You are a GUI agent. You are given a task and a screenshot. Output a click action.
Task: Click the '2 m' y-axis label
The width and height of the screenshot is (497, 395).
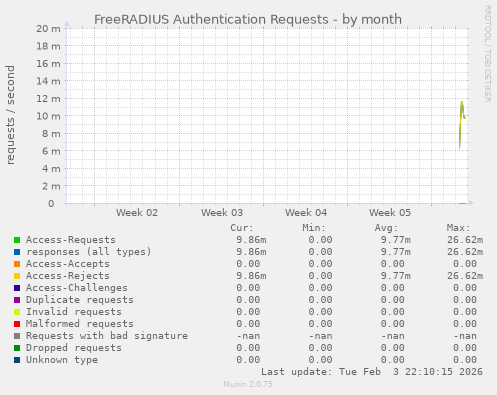pos(51,186)
